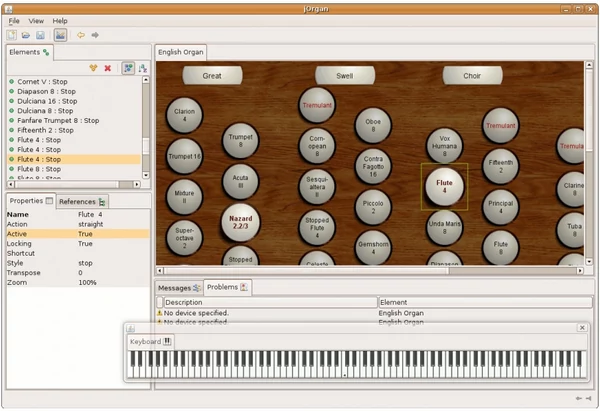Screen dimensions: 600x411
Task: Select Fanfare Trumpet 8 : Stop element
Action: pyautogui.click(x=75, y=121)
